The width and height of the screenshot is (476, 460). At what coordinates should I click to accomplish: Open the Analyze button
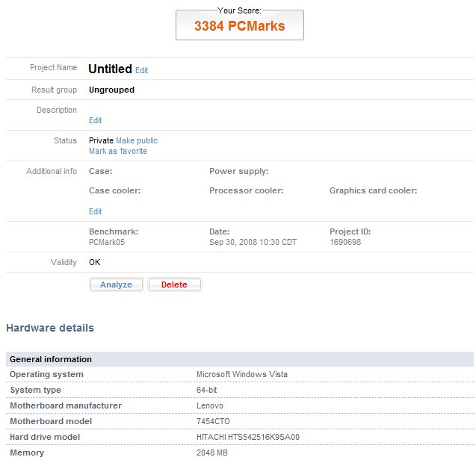(117, 285)
